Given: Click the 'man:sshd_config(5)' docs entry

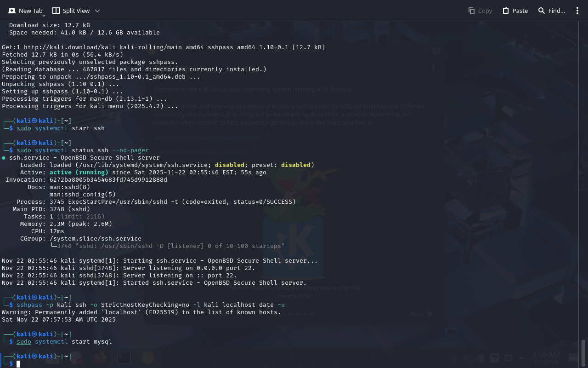Looking at the screenshot, I should point(83,195).
